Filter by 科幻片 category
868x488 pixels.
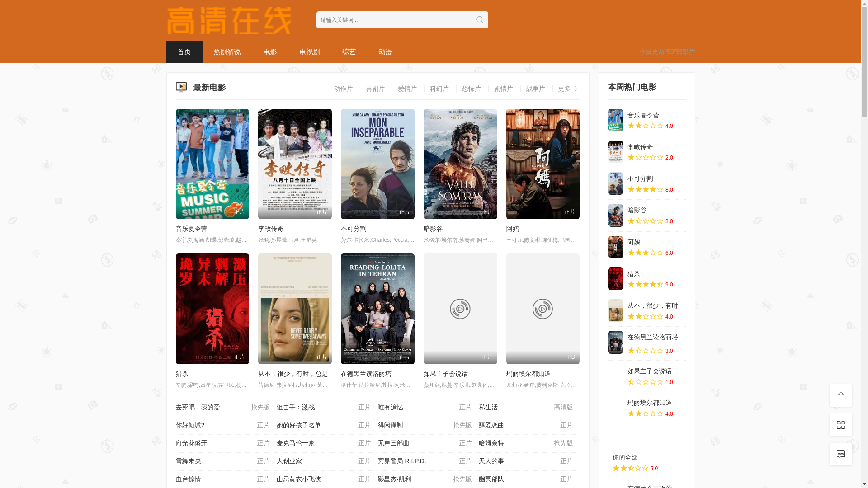pos(439,89)
